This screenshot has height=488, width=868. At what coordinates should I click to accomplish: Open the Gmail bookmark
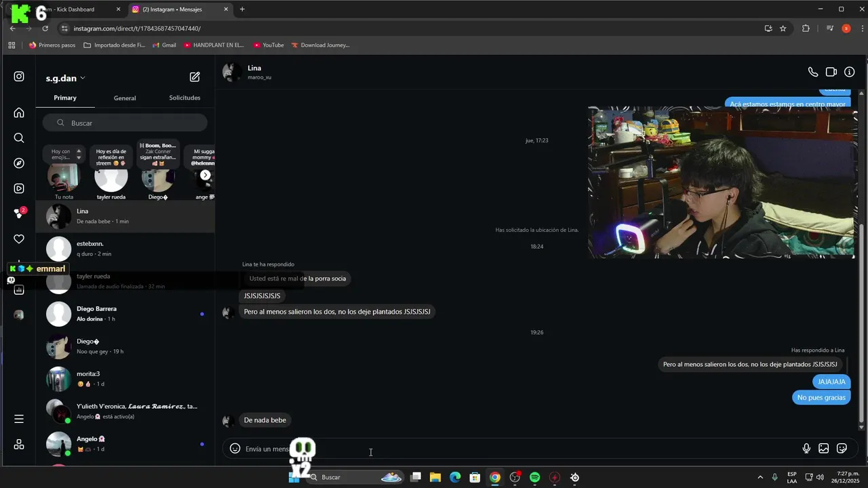[165, 45]
